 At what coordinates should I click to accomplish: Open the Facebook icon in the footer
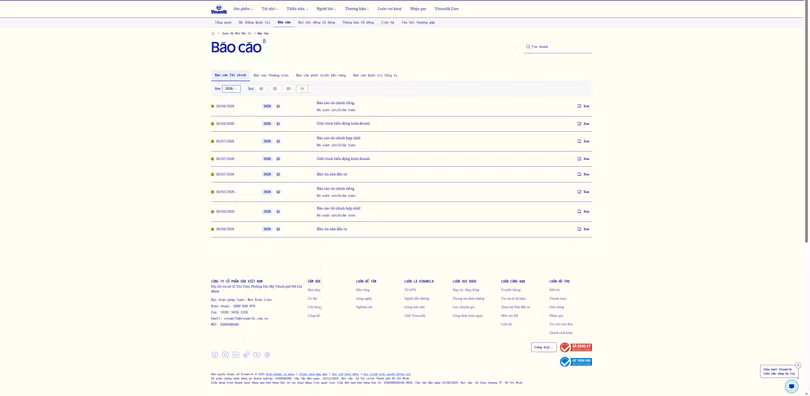(215, 355)
